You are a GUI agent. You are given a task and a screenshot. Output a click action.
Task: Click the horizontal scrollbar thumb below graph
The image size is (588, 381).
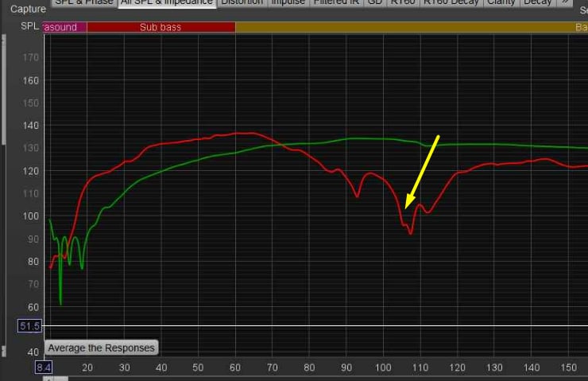[x=56, y=379]
